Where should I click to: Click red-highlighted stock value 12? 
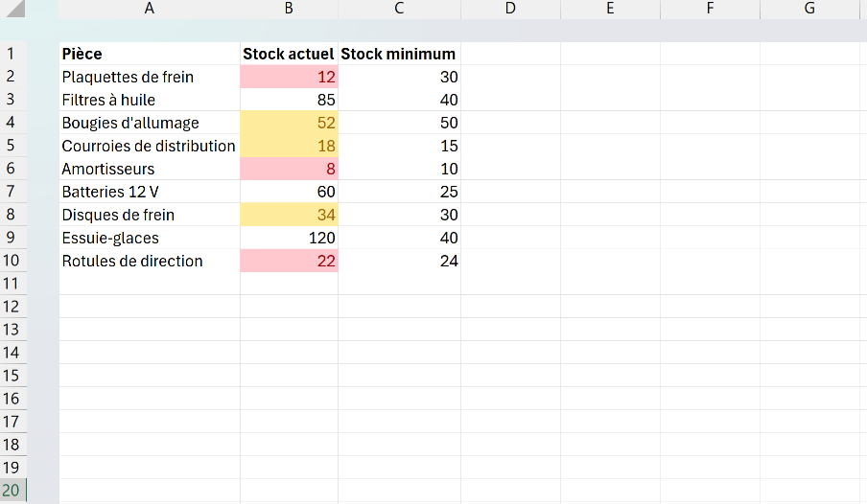pyautogui.click(x=289, y=77)
